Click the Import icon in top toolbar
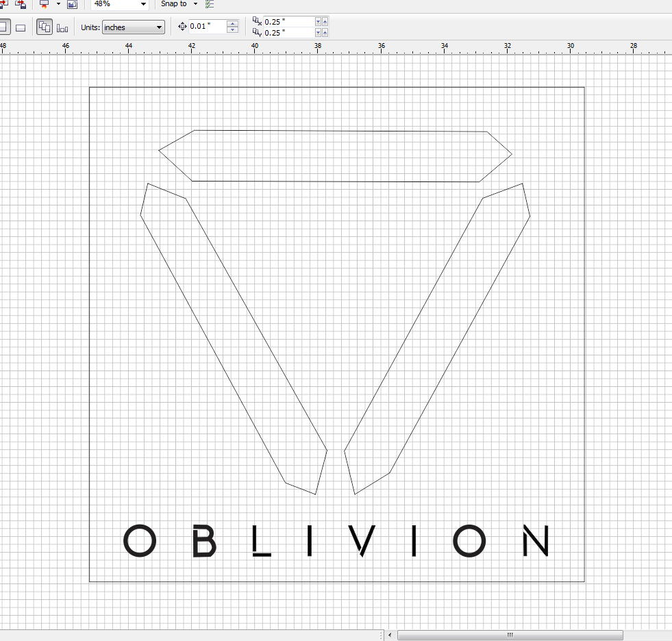 coord(3,4)
